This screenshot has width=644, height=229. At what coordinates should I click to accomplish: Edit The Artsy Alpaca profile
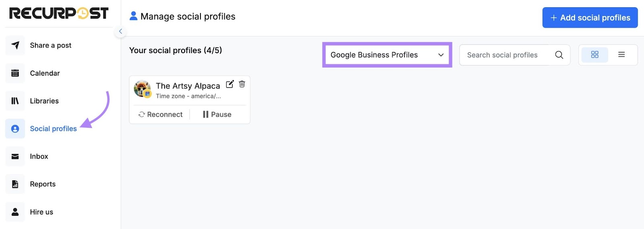[230, 84]
